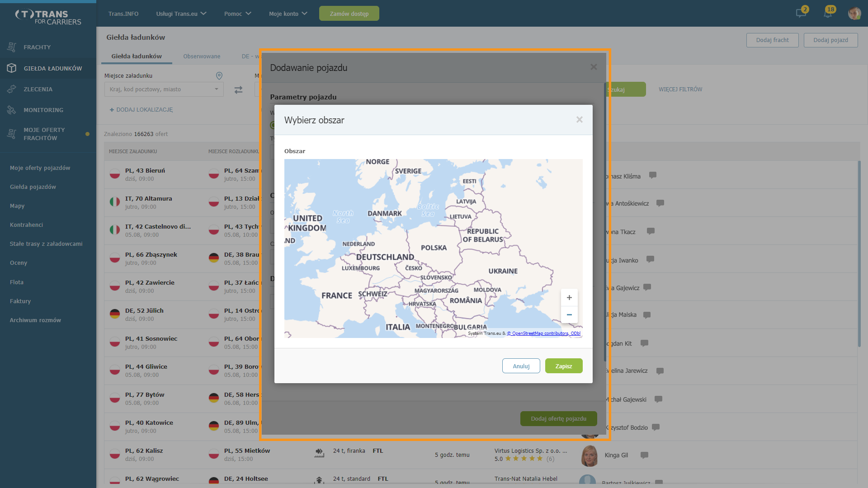Open Mapy in sidebar
The height and width of the screenshot is (488, 868).
coord(17,206)
